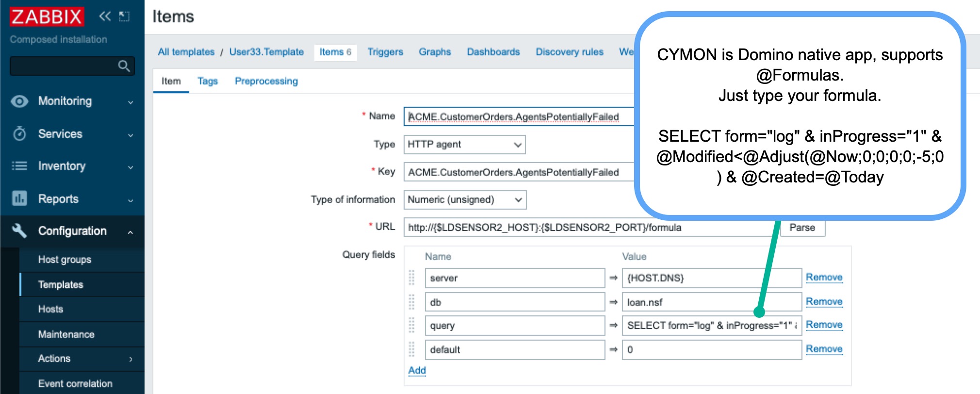Image resolution: width=980 pixels, height=394 pixels.
Task: Remove the db query field
Action: coord(824,301)
